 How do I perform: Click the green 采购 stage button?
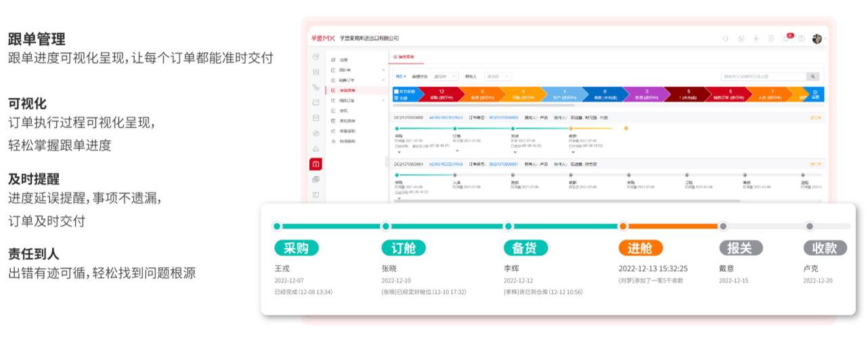pyautogui.click(x=296, y=247)
